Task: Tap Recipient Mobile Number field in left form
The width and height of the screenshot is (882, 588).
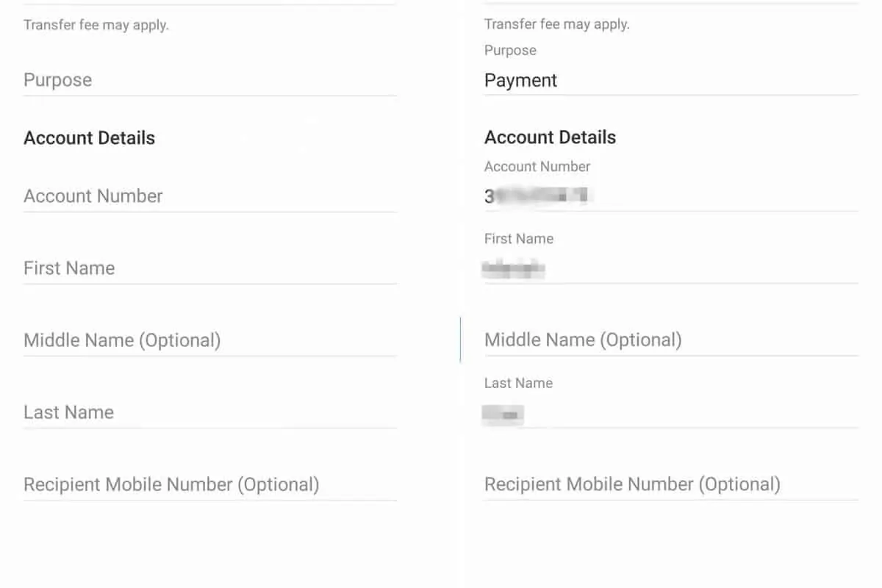Action: click(209, 485)
